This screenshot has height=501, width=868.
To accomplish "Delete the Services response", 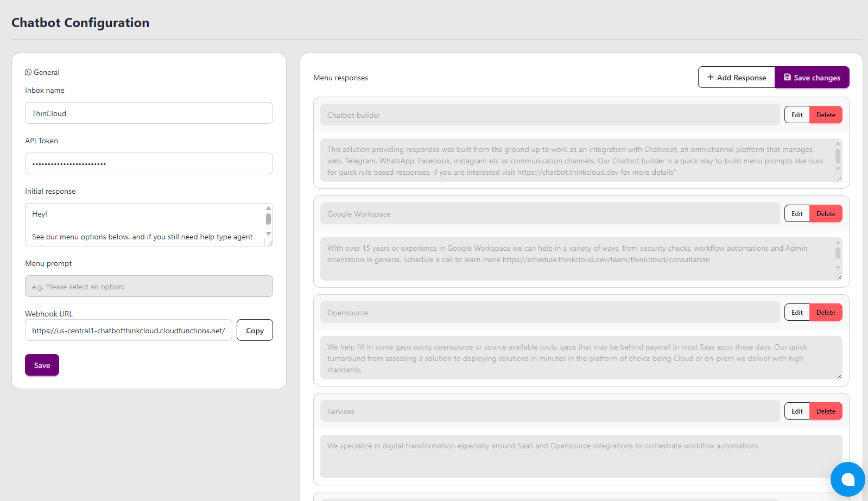I will point(826,411).
